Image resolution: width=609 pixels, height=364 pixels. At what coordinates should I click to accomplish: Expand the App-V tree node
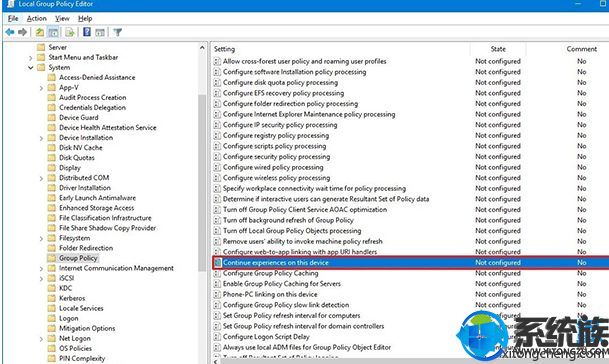(41, 88)
